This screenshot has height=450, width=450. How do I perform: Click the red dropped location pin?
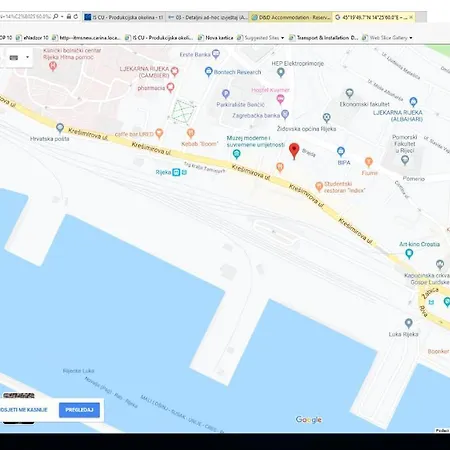pyautogui.click(x=294, y=151)
